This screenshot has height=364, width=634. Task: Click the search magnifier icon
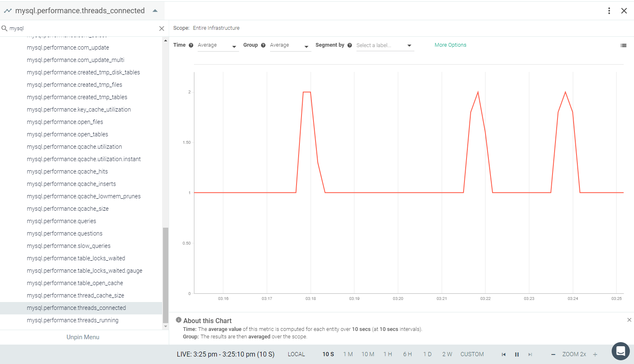(x=5, y=28)
